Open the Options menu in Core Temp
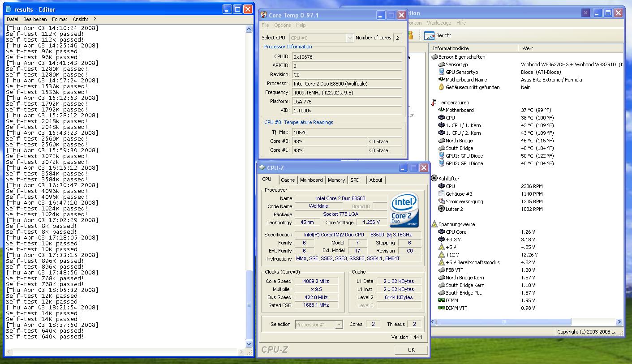The width and height of the screenshot is (632, 364). click(x=283, y=25)
